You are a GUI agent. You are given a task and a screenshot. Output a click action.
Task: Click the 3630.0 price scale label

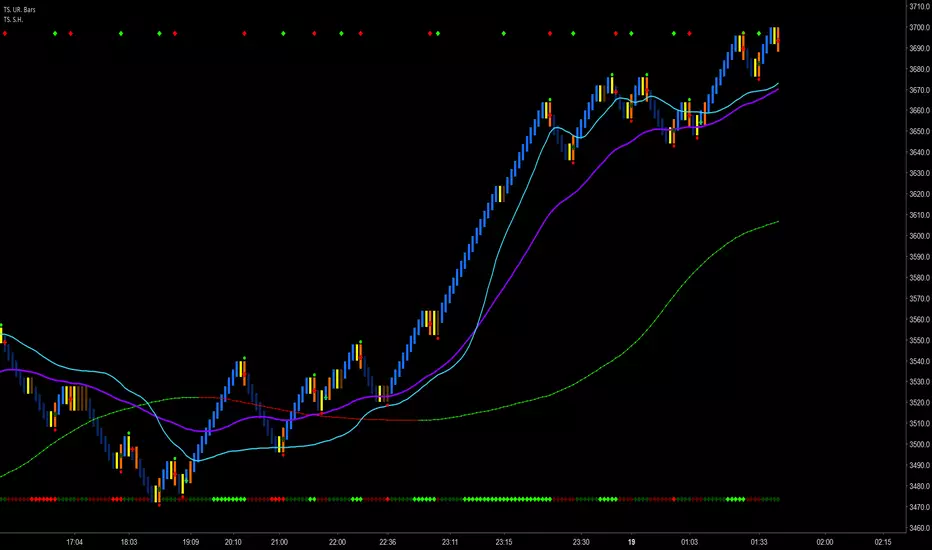(920, 173)
